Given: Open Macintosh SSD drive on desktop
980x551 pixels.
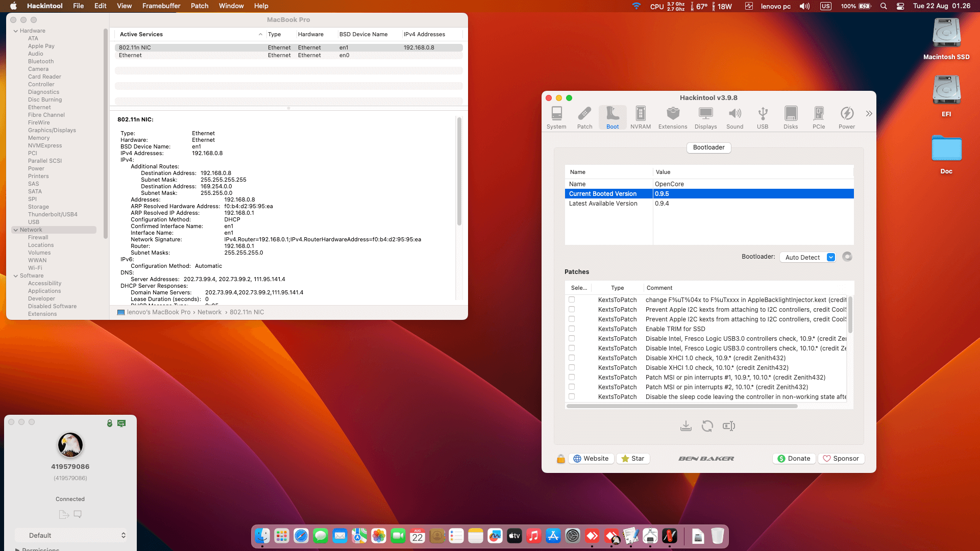Looking at the screenshot, I should pos(946,39).
